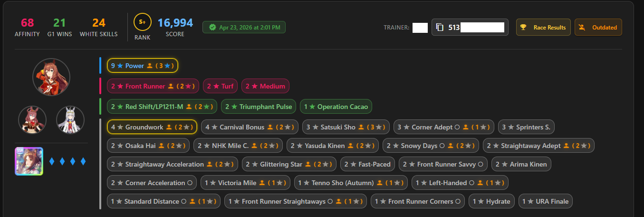This screenshot has height=217, width=644.
Task: Click the green checkmark icon in date badge
Action: point(212,28)
